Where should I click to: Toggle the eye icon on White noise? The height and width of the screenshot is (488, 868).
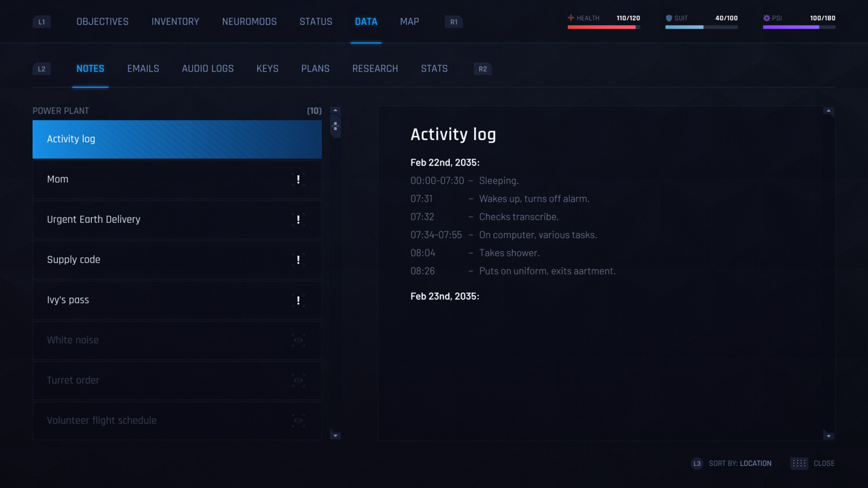tap(298, 340)
